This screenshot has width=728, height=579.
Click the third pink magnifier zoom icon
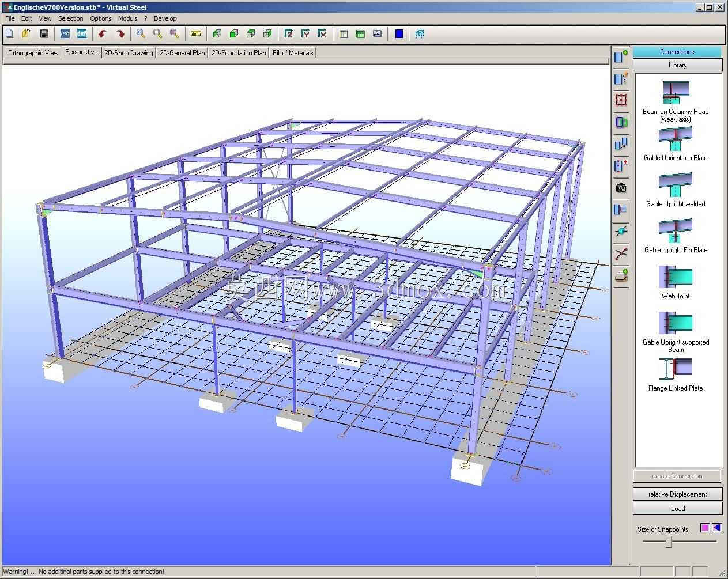click(x=174, y=34)
